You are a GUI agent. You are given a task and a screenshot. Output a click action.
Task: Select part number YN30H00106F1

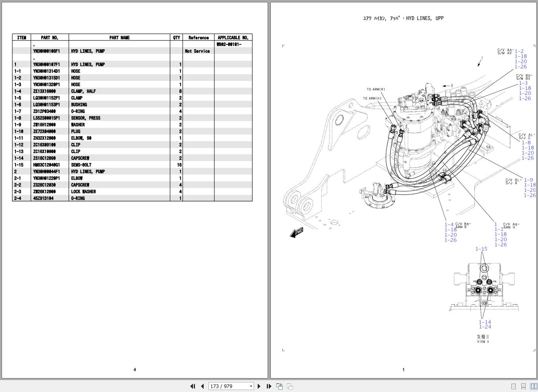click(x=46, y=51)
